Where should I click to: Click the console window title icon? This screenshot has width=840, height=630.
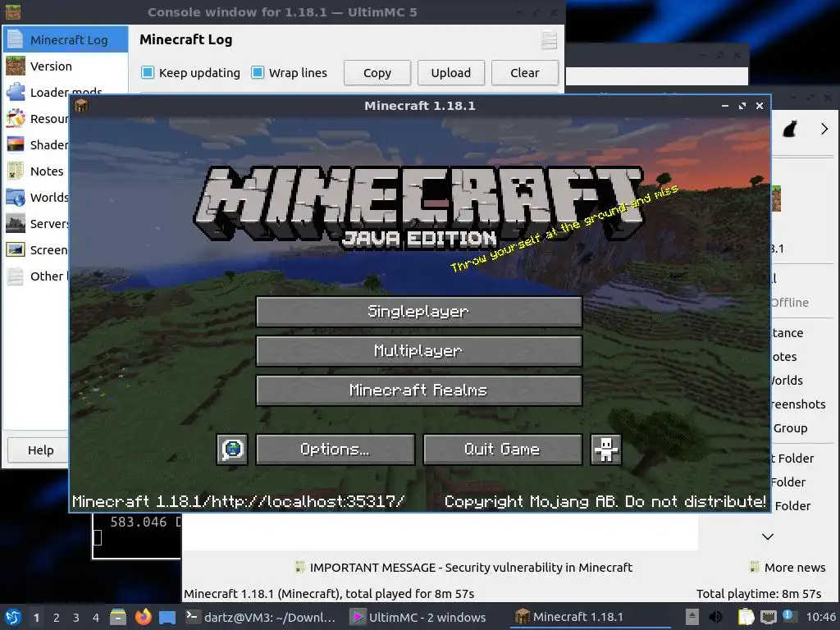point(13,11)
